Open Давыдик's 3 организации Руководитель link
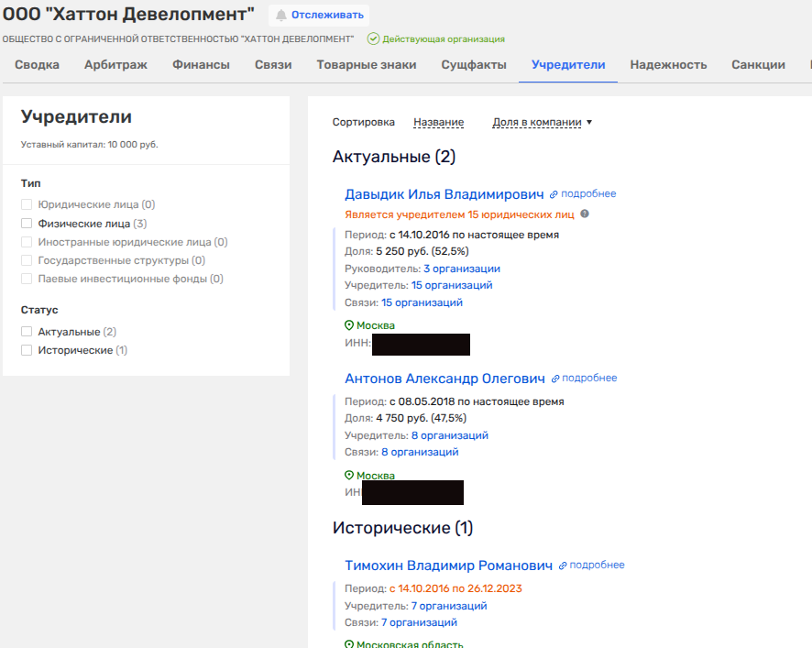812x648 pixels. click(x=461, y=269)
